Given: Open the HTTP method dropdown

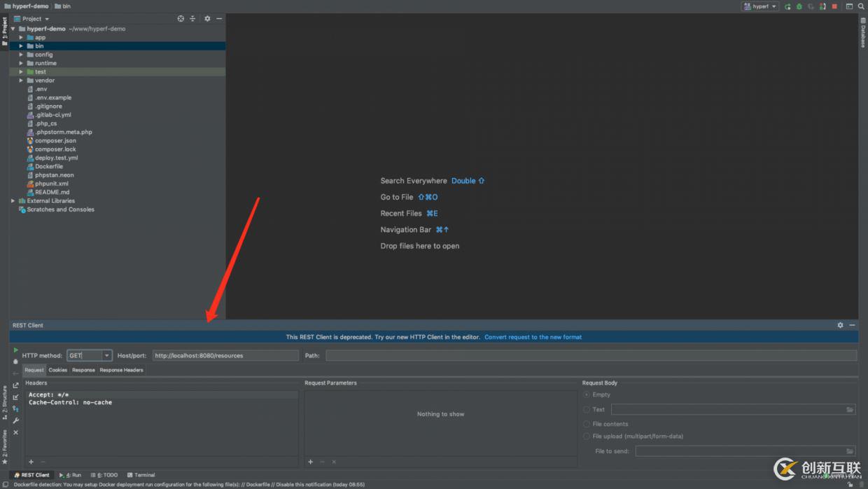Looking at the screenshot, I should [106, 356].
